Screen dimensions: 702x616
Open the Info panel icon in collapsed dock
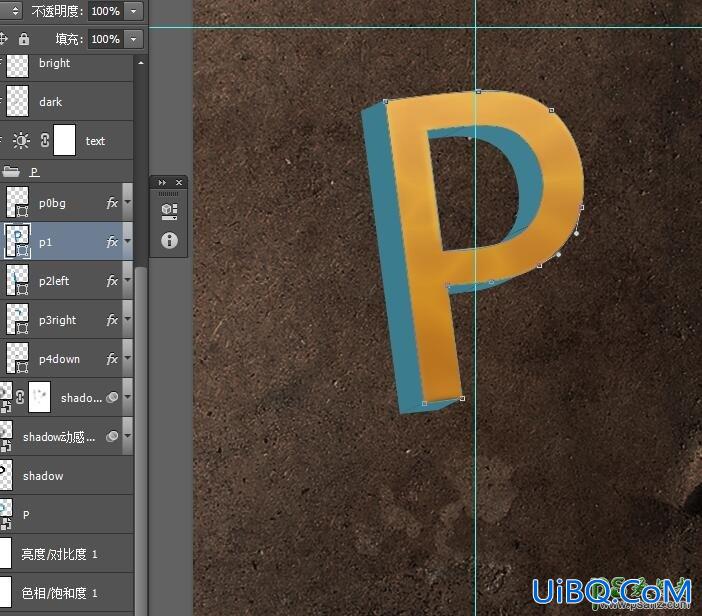[169, 240]
